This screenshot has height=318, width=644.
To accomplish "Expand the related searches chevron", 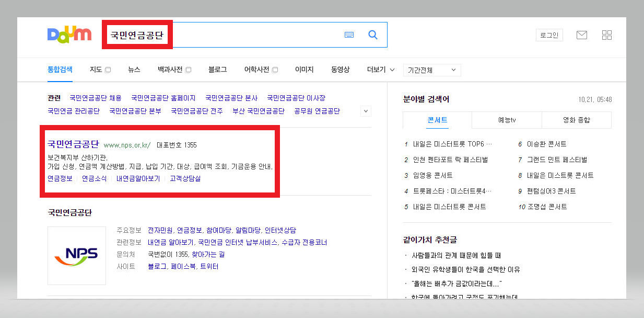I will point(366,111).
